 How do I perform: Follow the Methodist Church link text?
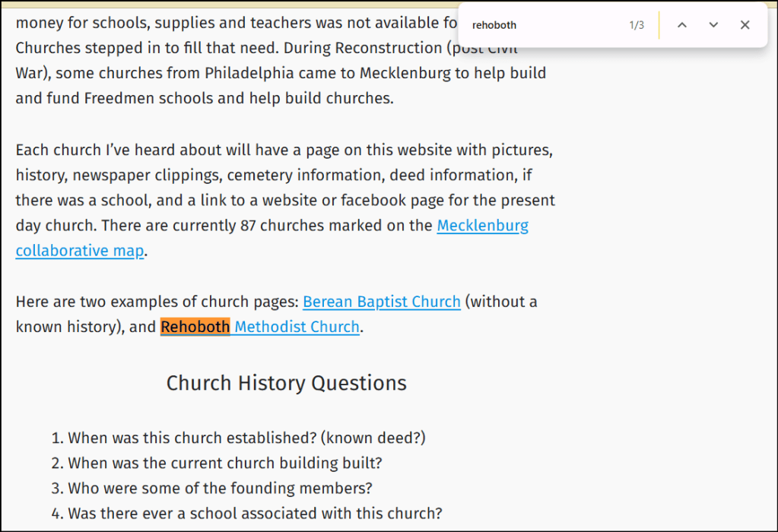pyautogui.click(x=297, y=327)
